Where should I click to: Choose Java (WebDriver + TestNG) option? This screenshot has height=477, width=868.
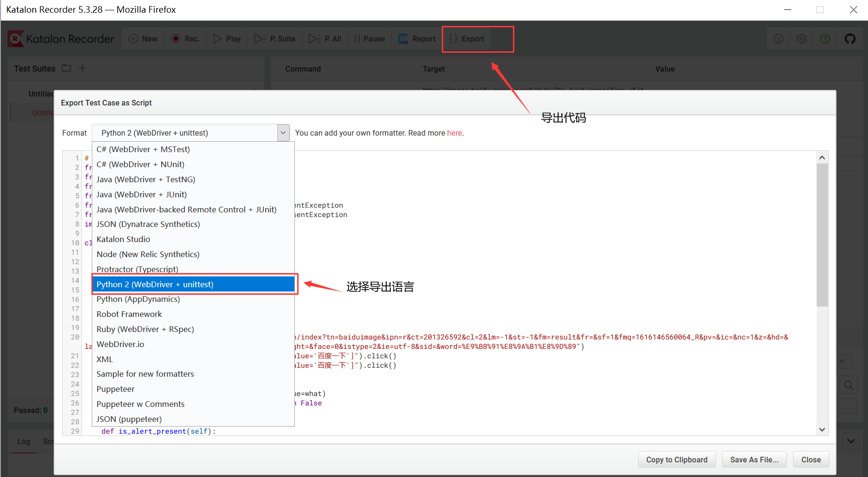193,179
